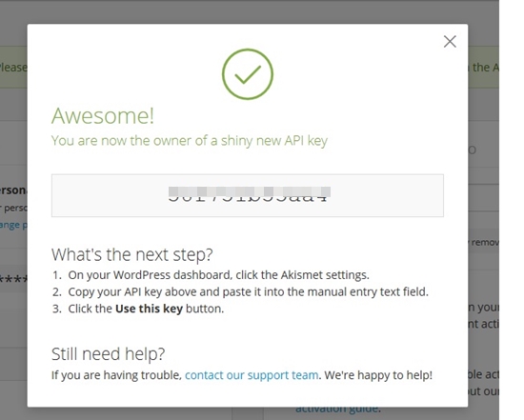Click the Still need help? heading

pos(109,354)
